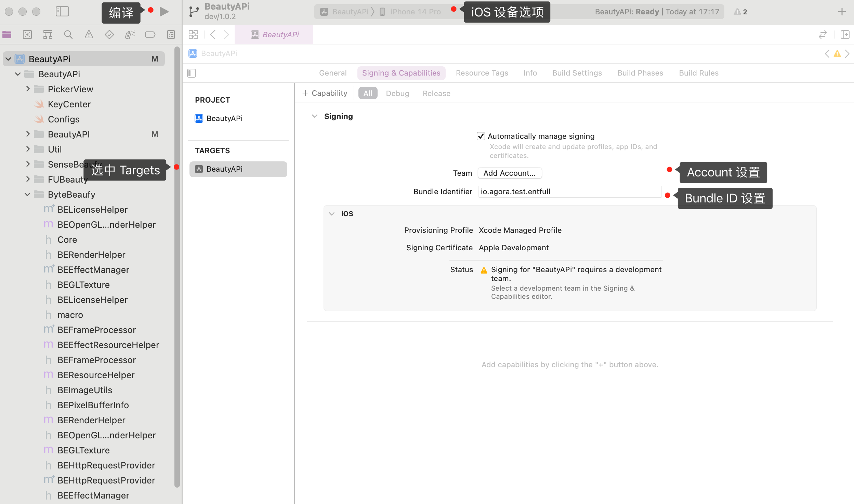Click the BeautyAPi editor tab
This screenshot has width=854, height=504.
(x=274, y=35)
